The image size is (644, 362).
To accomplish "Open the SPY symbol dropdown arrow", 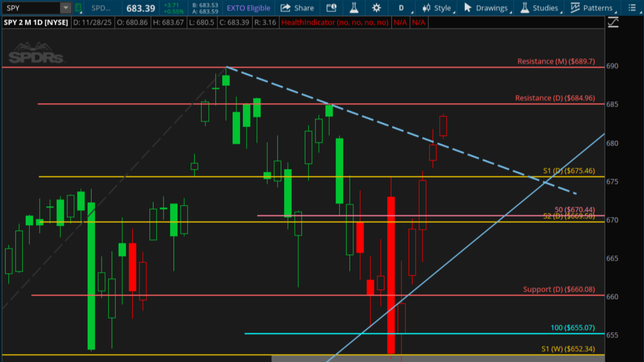I will point(66,8).
